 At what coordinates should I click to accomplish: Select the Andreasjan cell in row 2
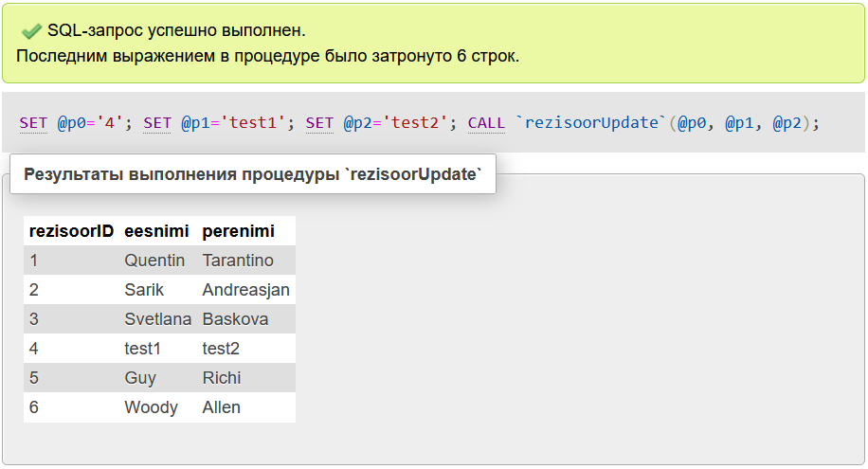pyautogui.click(x=245, y=290)
